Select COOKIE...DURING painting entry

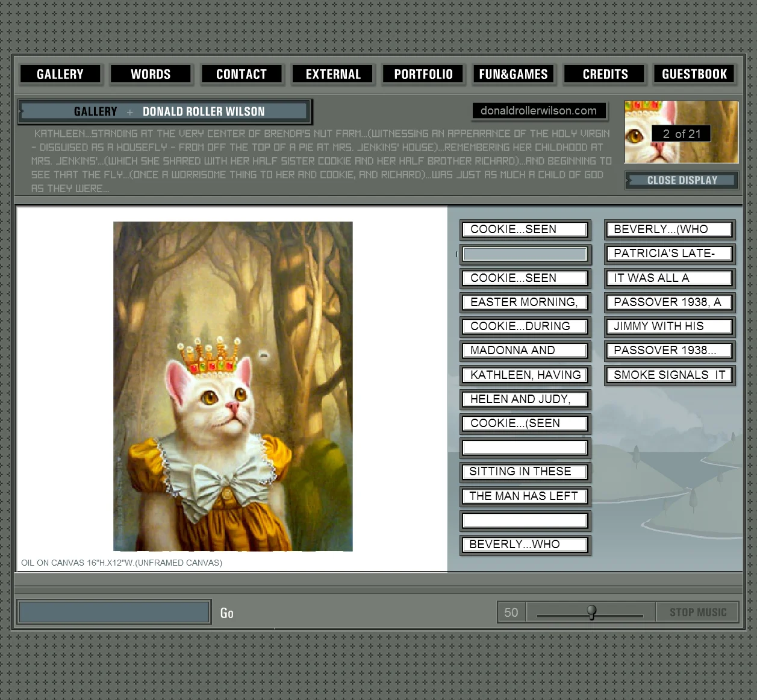pos(525,326)
